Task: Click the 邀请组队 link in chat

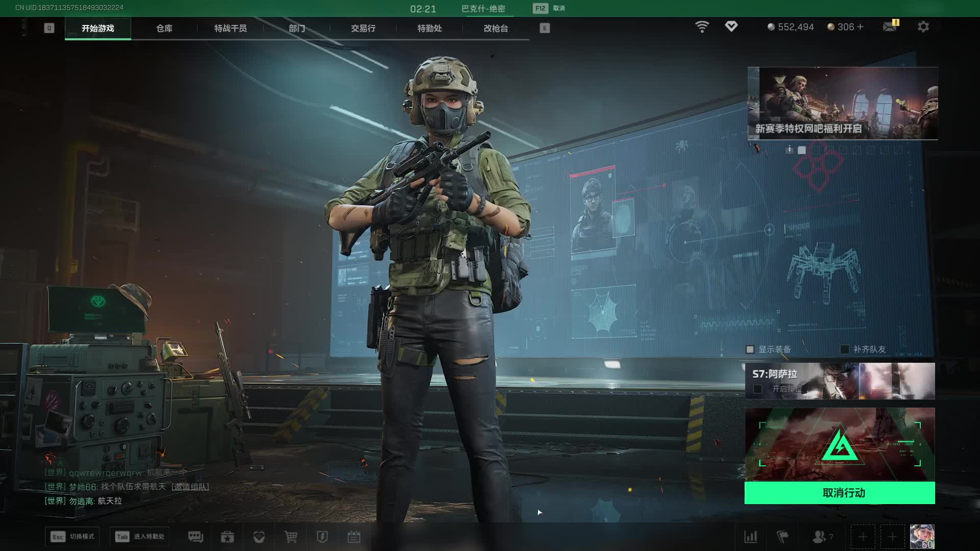Action: (x=190, y=487)
